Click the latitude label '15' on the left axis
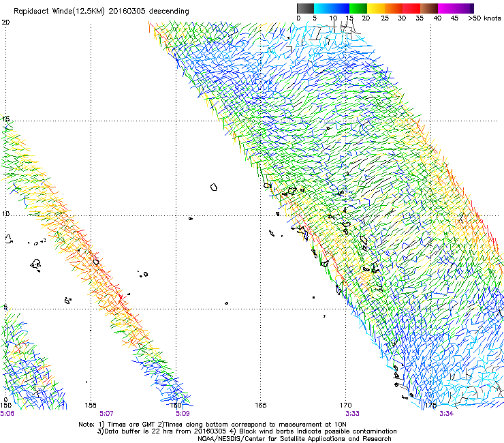 (x=5, y=119)
